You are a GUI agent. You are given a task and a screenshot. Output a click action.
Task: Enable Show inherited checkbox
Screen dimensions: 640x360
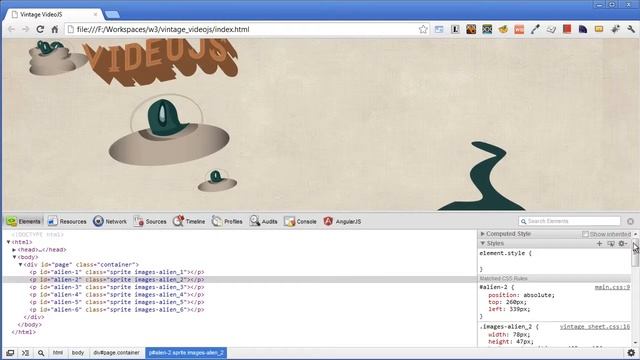(x=585, y=234)
